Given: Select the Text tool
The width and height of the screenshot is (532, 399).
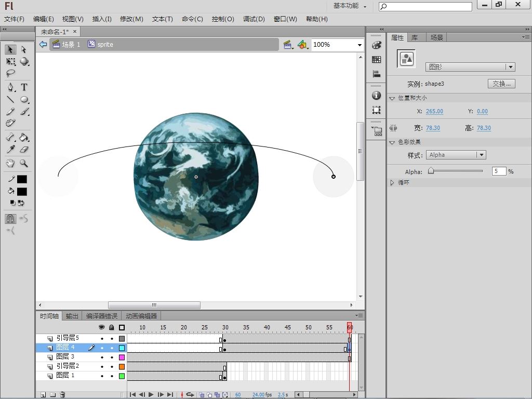Looking at the screenshot, I should pos(24,87).
